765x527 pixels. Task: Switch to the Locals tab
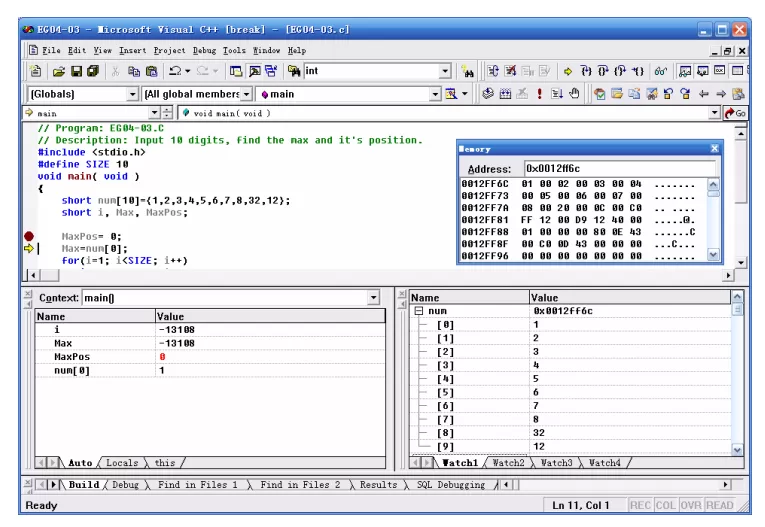coord(122,463)
